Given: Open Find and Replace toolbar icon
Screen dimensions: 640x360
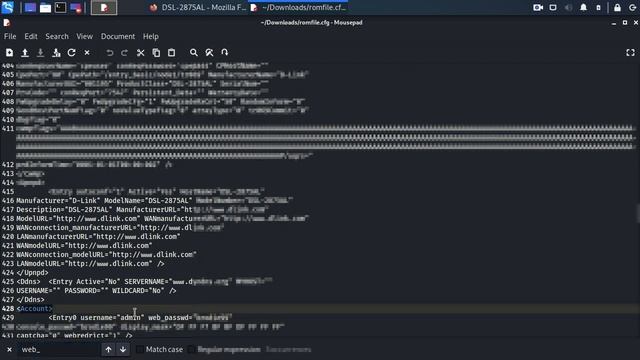Looking at the screenshot, I should 209,53.
